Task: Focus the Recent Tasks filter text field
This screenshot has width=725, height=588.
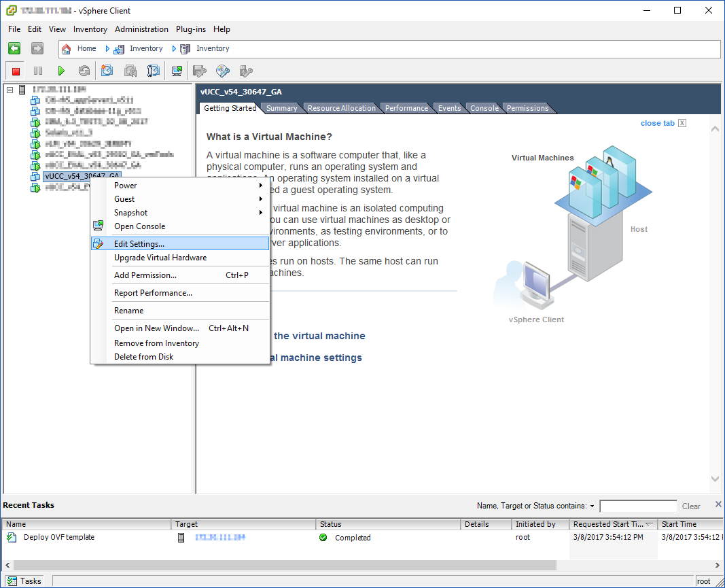Action: [638, 506]
